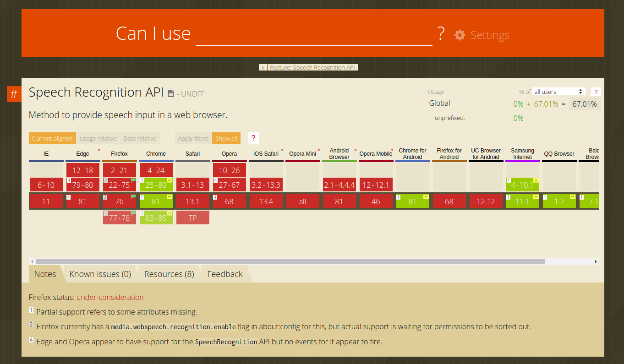Click the Android Browser column header
The height and width of the screenshot is (364, 624).
(x=339, y=154)
